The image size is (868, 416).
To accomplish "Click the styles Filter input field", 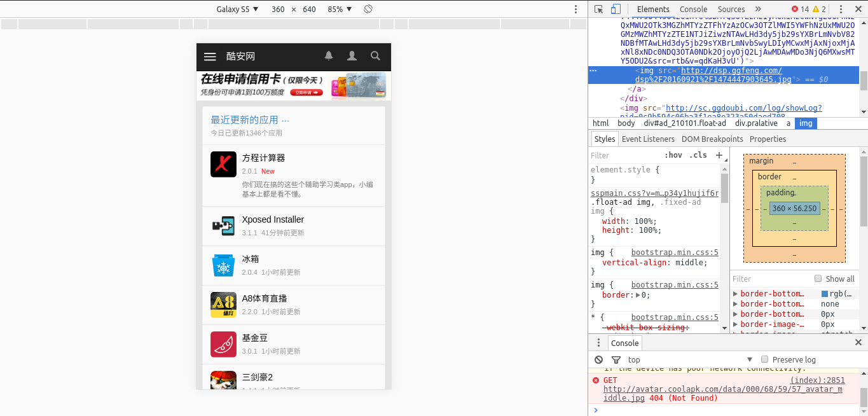I will point(625,155).
